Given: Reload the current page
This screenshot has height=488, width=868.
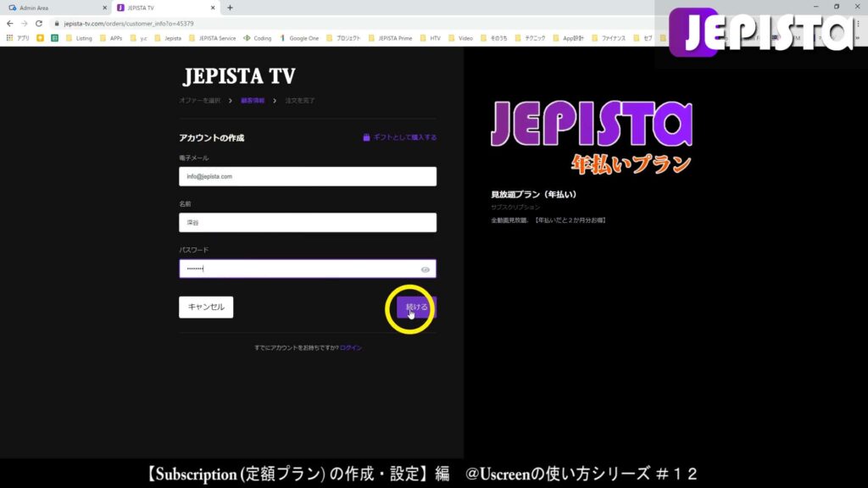Looking at the screenshot, I should (39, 24).
